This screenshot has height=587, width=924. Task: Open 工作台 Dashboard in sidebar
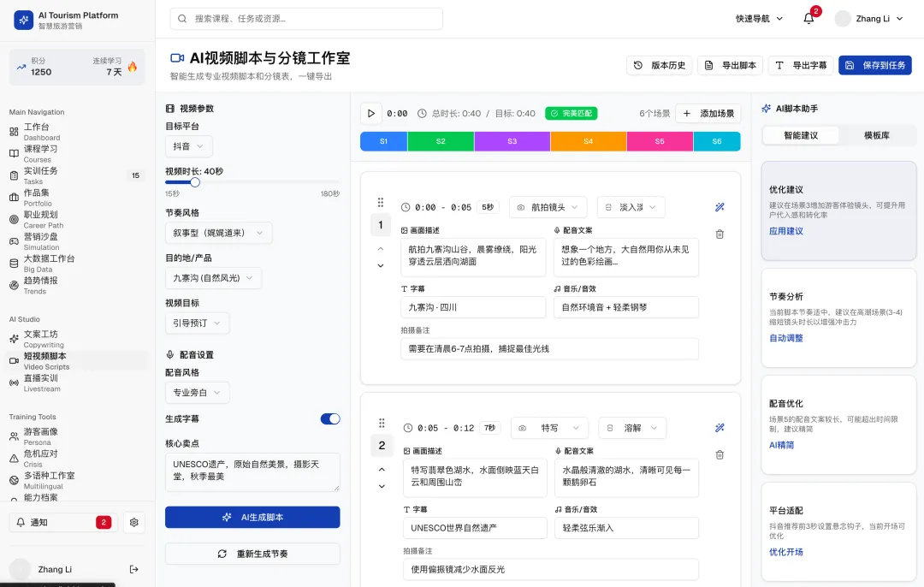pos(77,132)
